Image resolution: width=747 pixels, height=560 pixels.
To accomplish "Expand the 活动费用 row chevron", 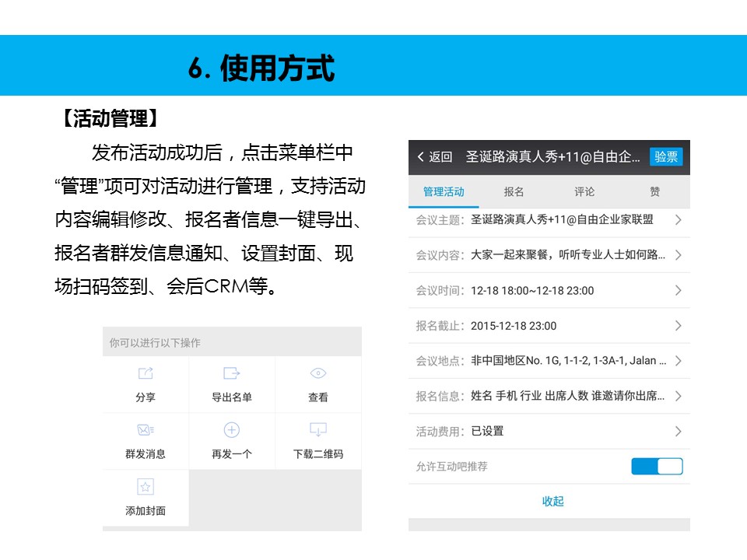I will coord(678,431).
